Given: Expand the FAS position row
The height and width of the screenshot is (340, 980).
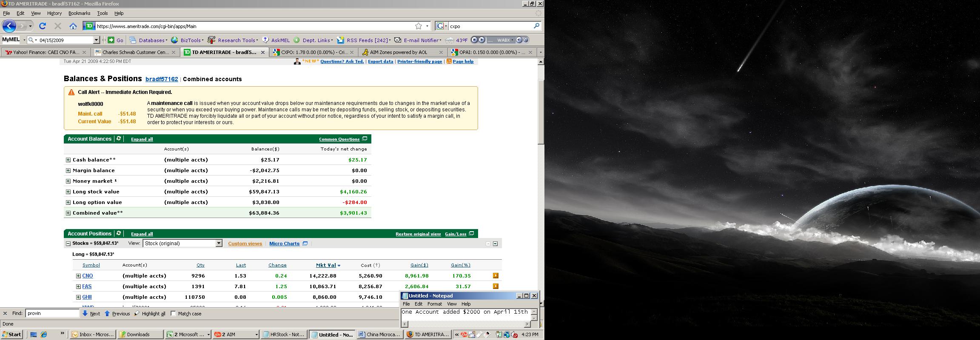Looking at the screenshot, I should pos(78,286).
